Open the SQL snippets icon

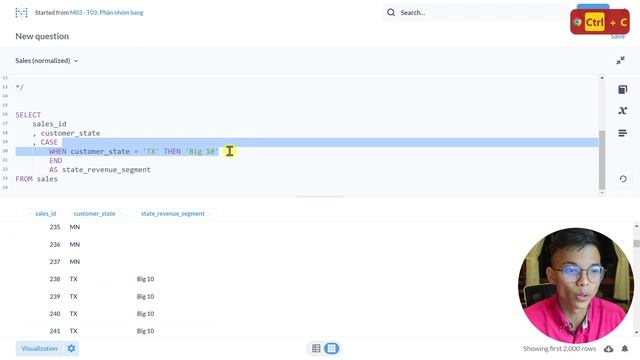click(622, 133)
